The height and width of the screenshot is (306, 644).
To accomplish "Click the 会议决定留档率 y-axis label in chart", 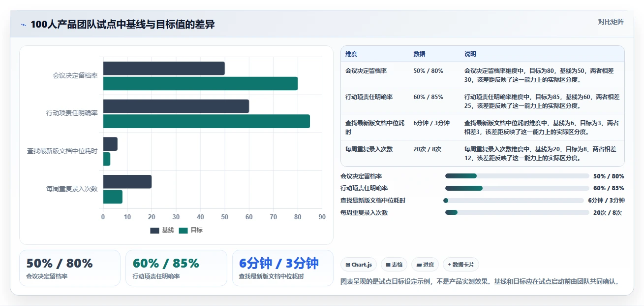I will coord(75,75).
